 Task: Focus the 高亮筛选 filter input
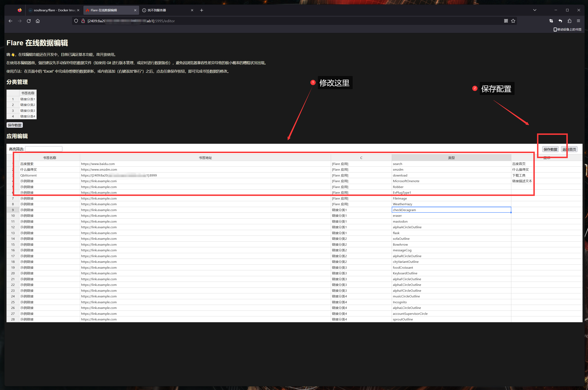point(44,149)
